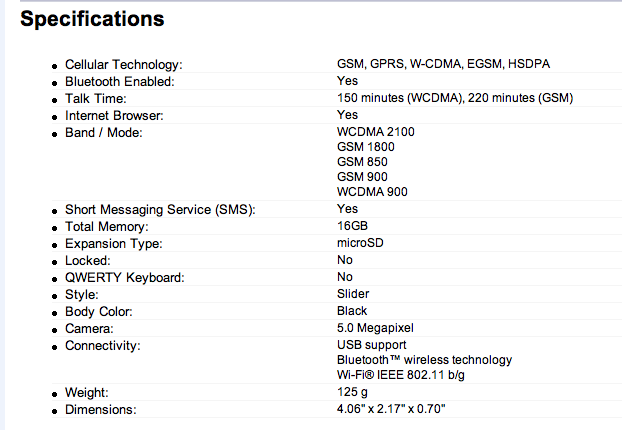Select the Talk Time label
Screen dimensions: 622x430
[x=96, y=98]
